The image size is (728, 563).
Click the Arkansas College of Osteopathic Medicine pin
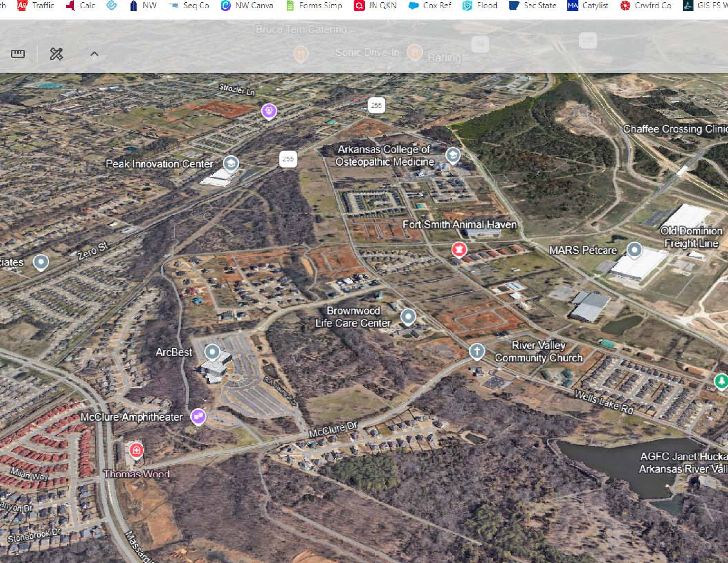[x=453, y=155]
